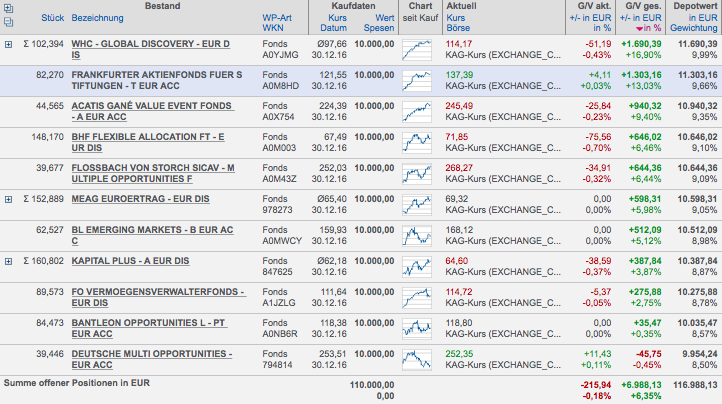Sort by Spesen column header

tap(379, 28)
